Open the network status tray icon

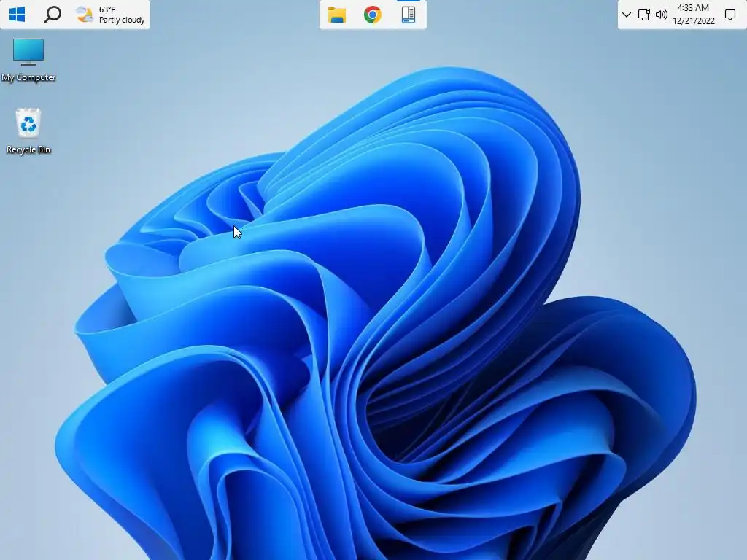tap(643, 15)
